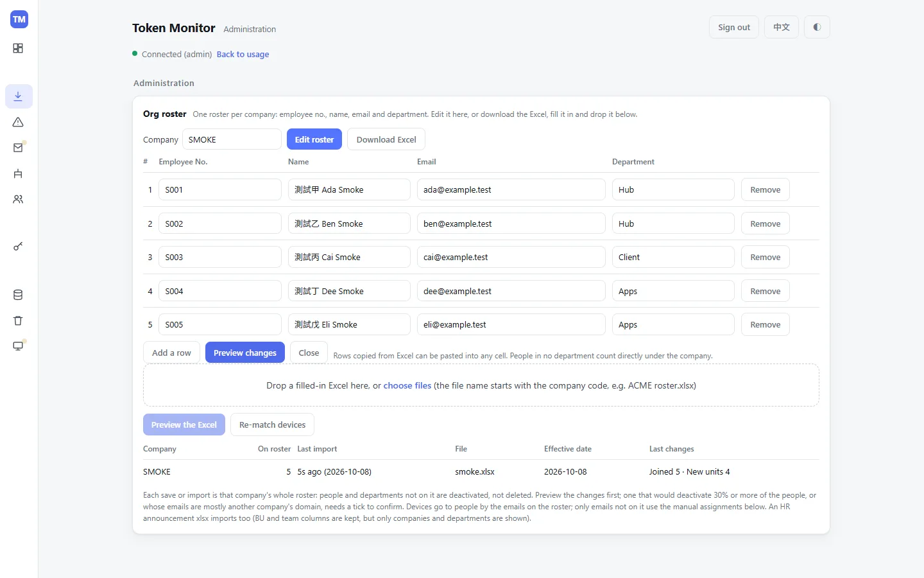Open the database cylinder icon in sidebar

tap(18, 295)
